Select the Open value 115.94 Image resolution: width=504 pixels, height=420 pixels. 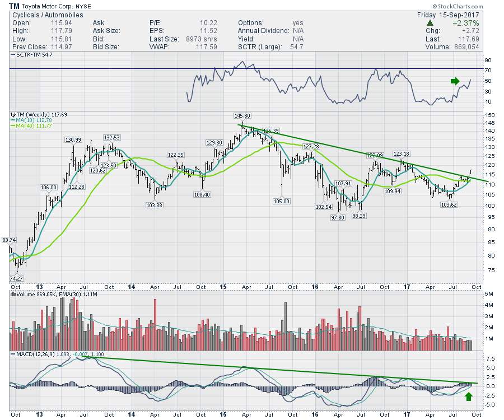pyautogui.click(x=62, y=23)
